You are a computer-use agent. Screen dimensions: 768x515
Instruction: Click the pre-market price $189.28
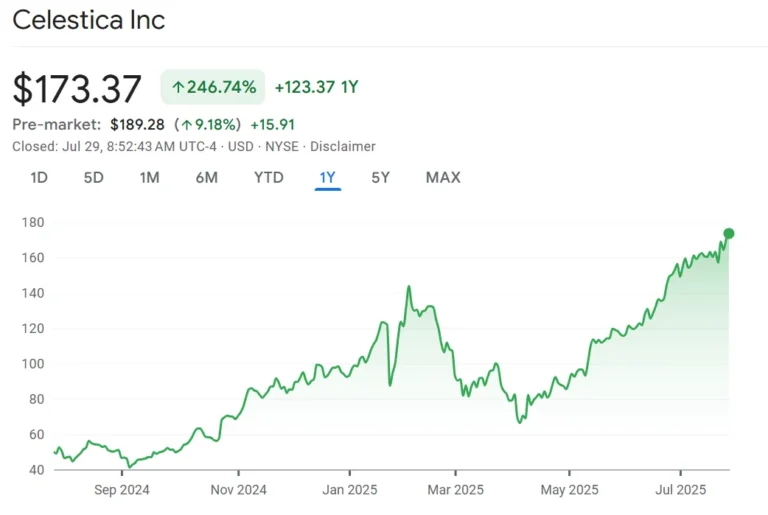(137, 124)
